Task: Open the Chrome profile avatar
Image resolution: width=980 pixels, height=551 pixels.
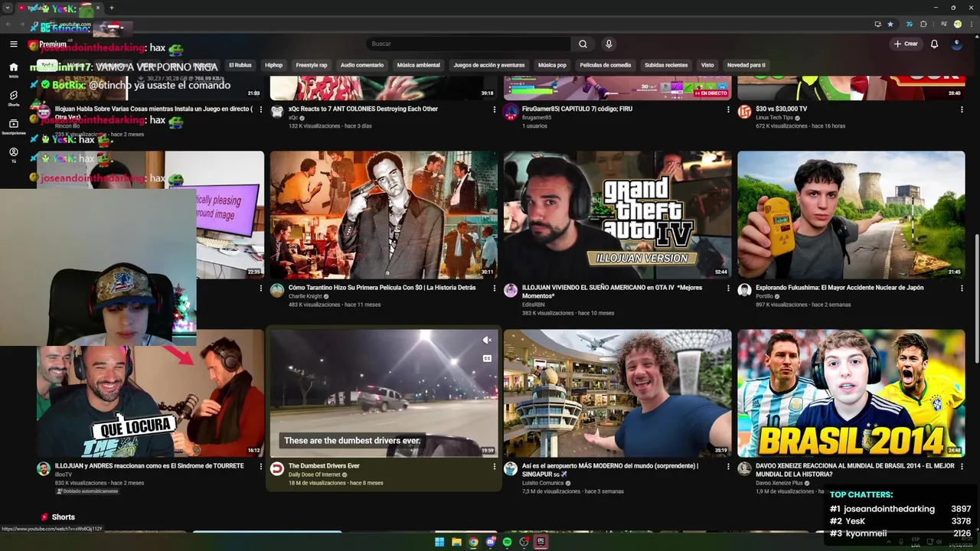Action: point(957,24)
